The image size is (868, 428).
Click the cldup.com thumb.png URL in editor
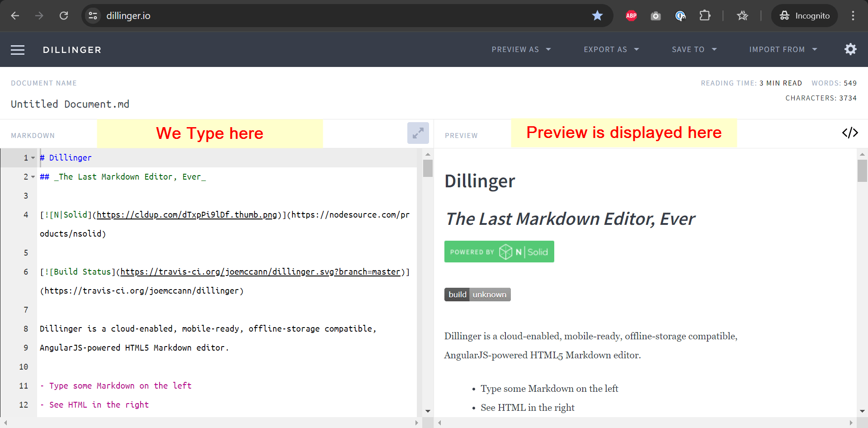pos(187,215)
